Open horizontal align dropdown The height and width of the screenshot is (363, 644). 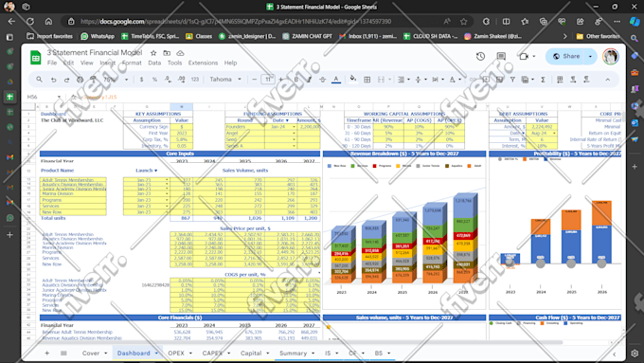tap(403, 80)
